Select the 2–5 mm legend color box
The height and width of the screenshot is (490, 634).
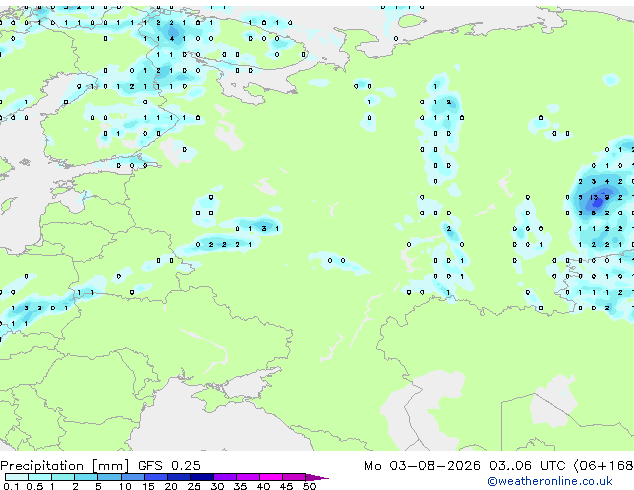click(x=86, y=477)
